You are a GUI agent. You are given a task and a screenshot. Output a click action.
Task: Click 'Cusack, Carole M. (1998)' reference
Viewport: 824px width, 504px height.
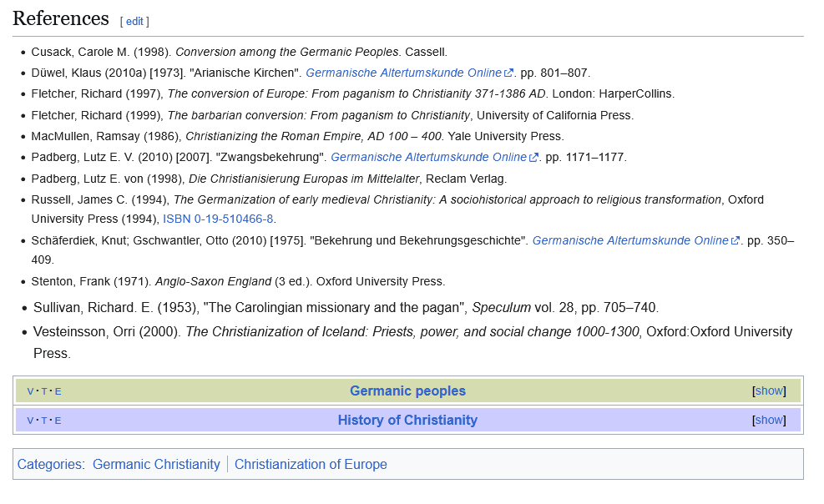point(101,52)
